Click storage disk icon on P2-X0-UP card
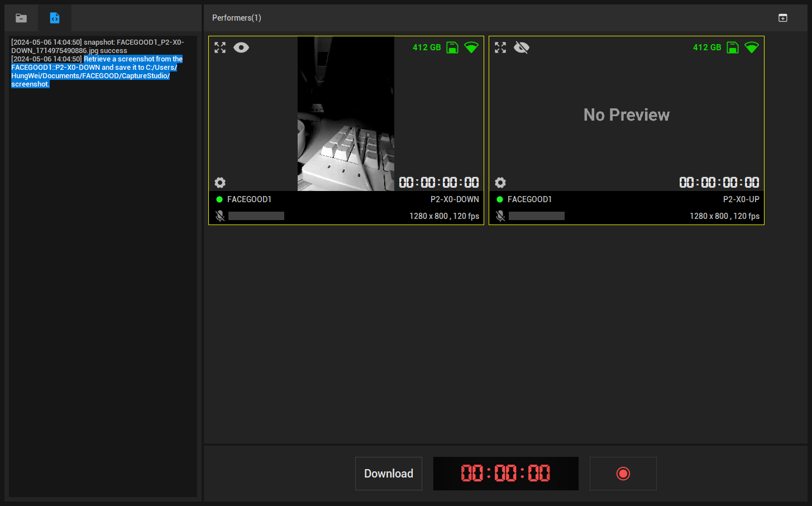 coord(733,47)
